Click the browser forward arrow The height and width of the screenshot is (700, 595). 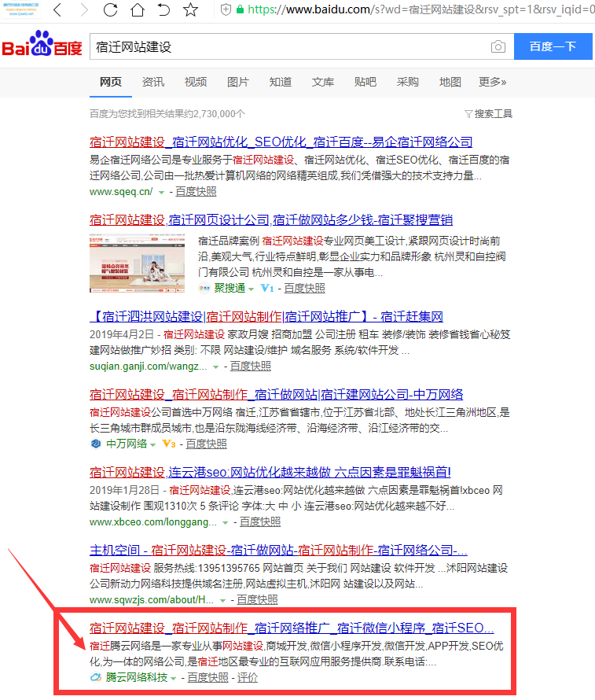point(84,9)
